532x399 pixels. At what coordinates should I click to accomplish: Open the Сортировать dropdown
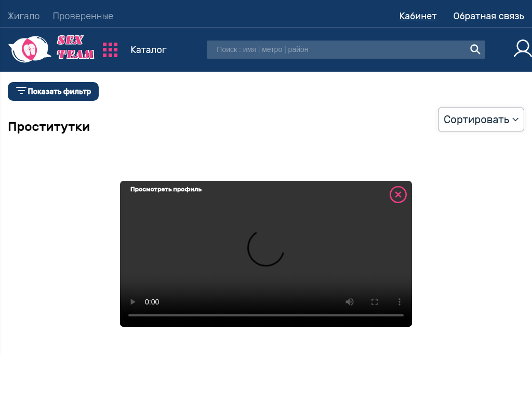click(481, 119)
